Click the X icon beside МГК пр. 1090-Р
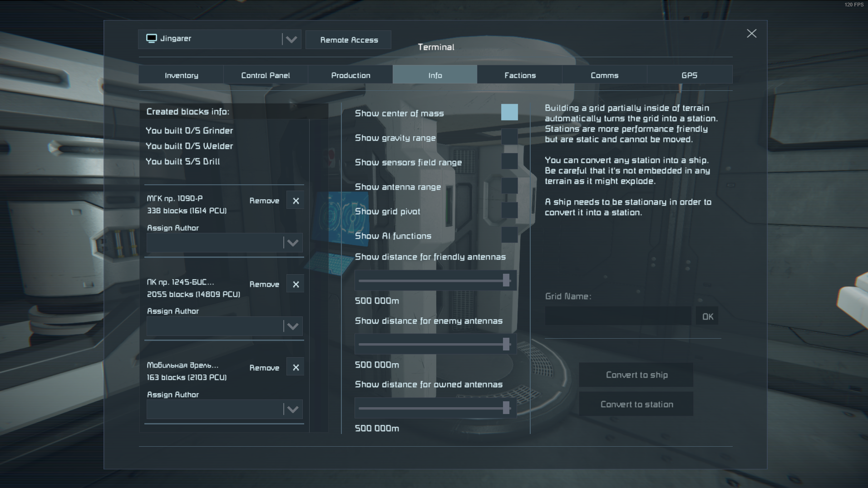Viewport: 868px width, 488px height. point(296,201)
